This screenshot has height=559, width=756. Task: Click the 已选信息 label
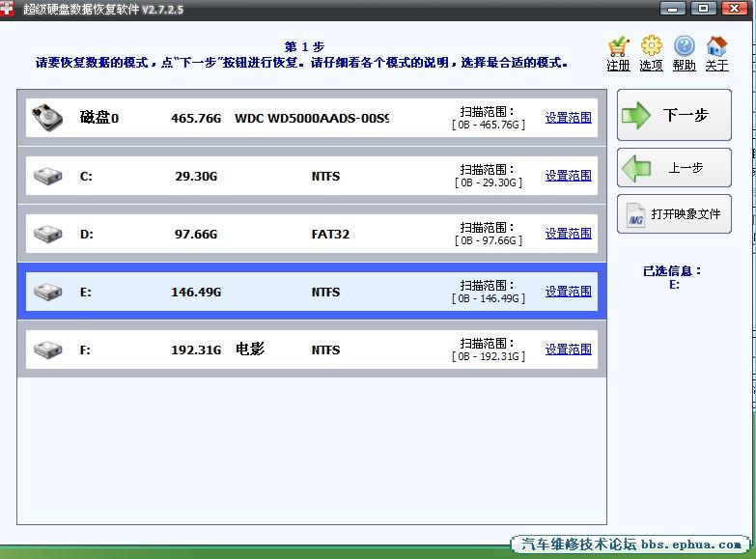click(672, 271)
